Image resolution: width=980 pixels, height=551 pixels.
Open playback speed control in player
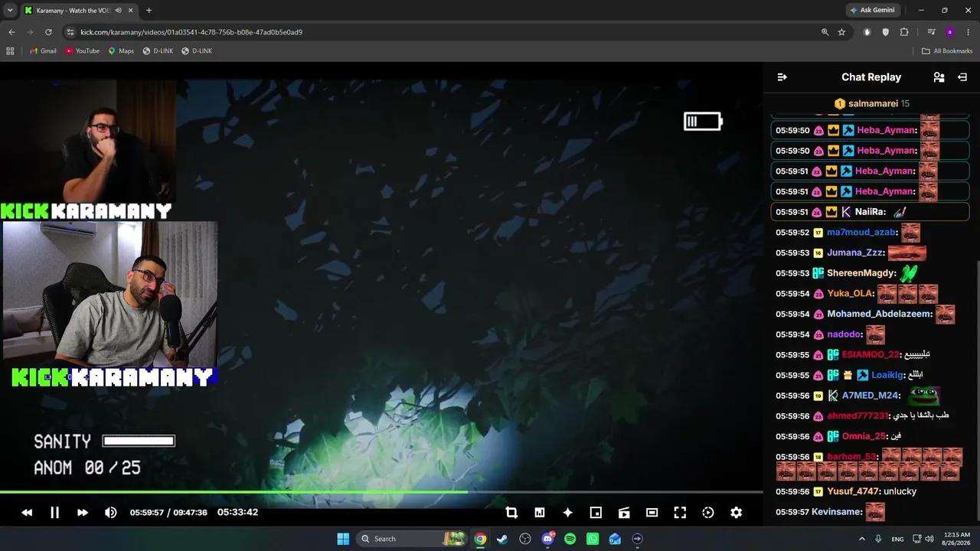[708, 513]
